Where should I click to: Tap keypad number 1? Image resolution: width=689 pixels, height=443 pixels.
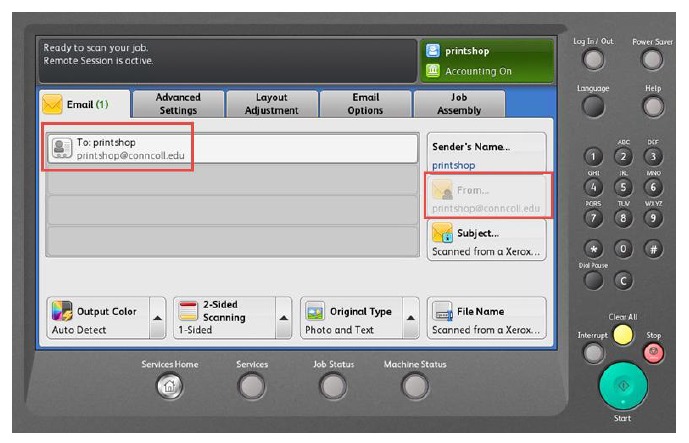(x=593, y=157)
